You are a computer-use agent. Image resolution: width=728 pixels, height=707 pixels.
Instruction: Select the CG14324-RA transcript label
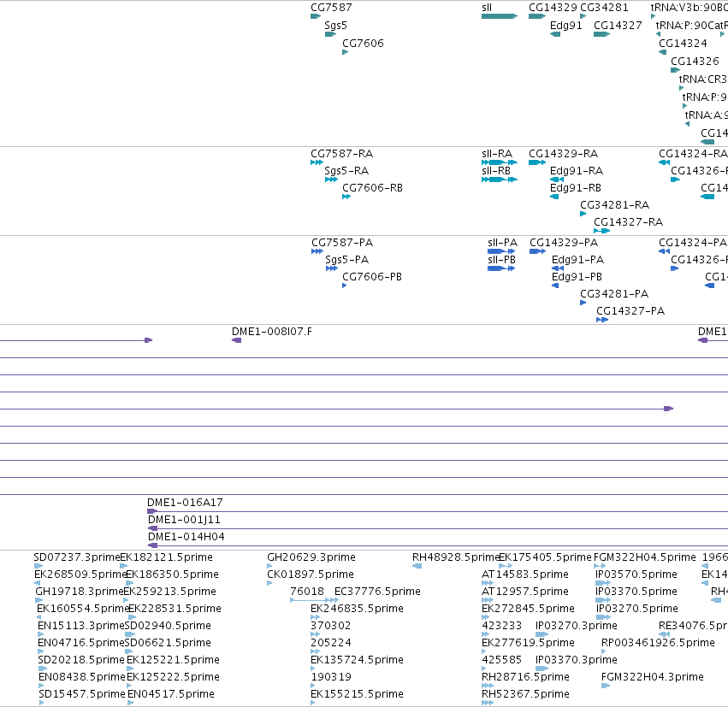(x=693, y=154)
